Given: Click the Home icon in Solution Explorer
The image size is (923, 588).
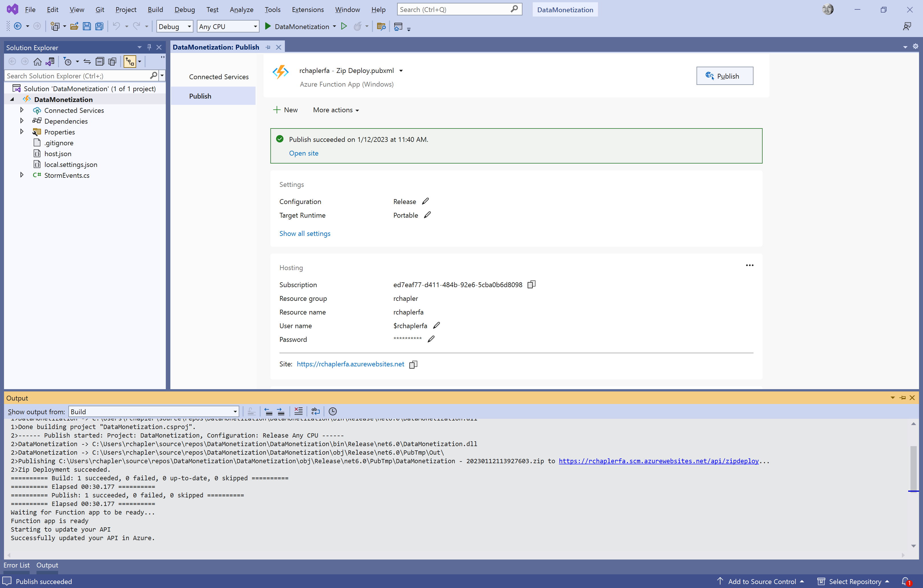Looking at the screenshot, I should coord(38,61).
